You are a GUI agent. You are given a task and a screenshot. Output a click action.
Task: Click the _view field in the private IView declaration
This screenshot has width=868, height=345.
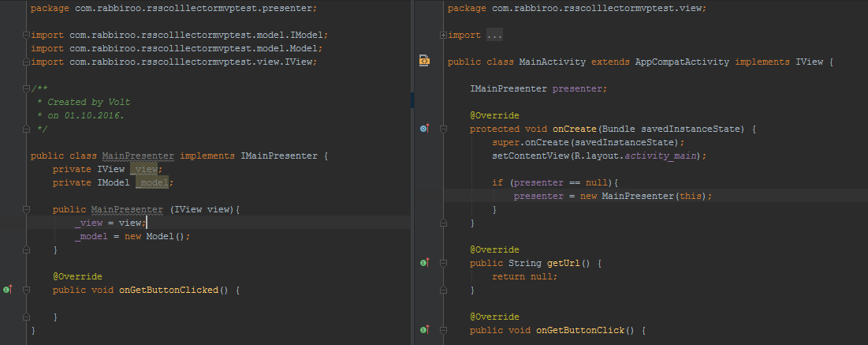click(x=144, y=169)
